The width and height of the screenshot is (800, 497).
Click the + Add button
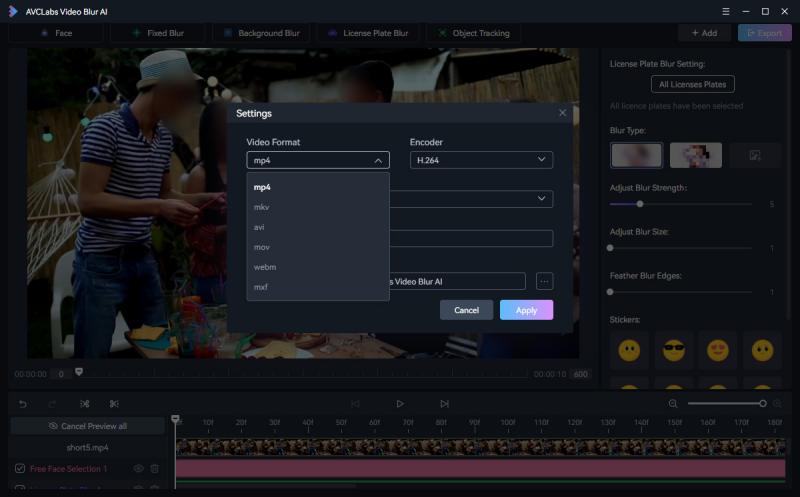tap(704, 33)
